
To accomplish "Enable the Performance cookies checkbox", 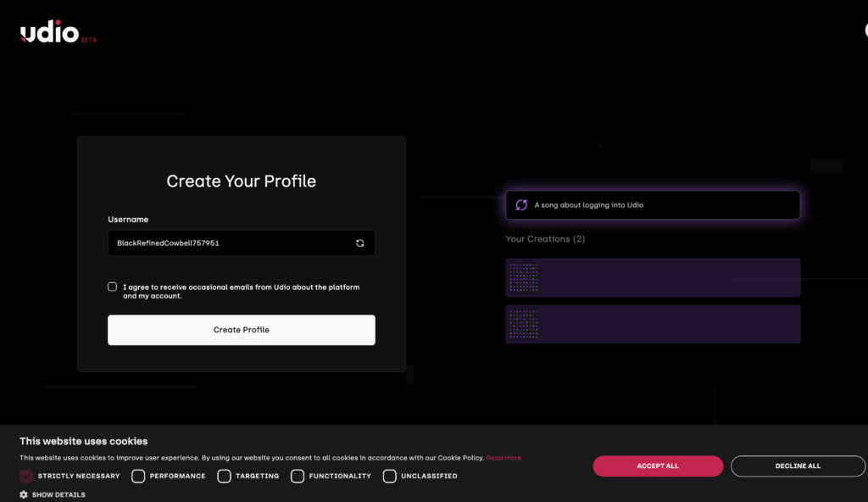I will 138,476.
